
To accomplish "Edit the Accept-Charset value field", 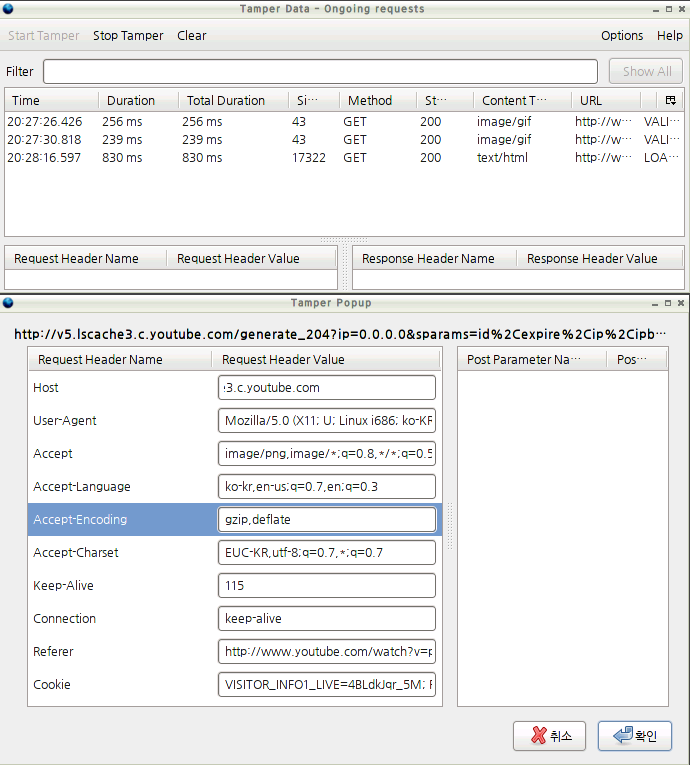I will click(327, 552).
